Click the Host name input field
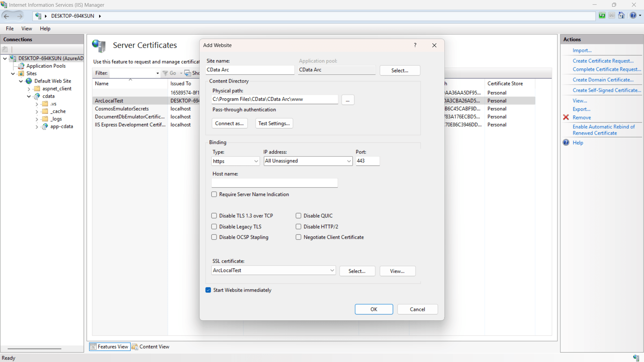Image resolution: width=644 pixels, height=362 pixels. (274, 183)
